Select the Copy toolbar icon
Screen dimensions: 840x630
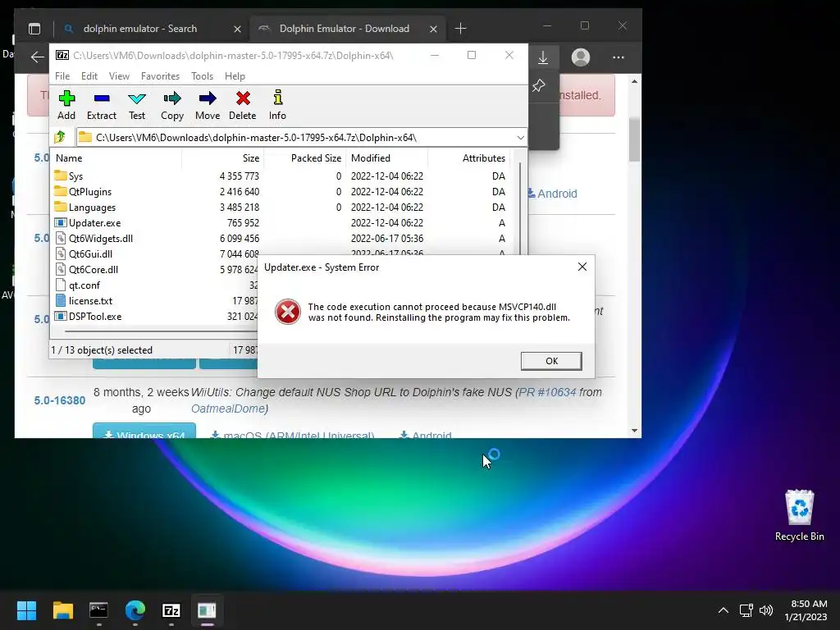[x=172, y=105]
